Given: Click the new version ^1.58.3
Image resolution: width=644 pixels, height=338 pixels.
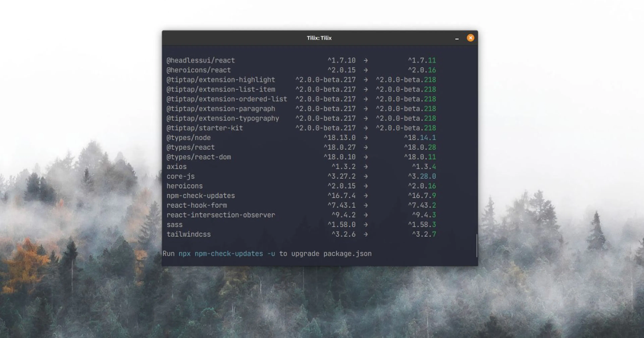Looking at the screenshot, I should pyautogui.click(x=422, y=225).
